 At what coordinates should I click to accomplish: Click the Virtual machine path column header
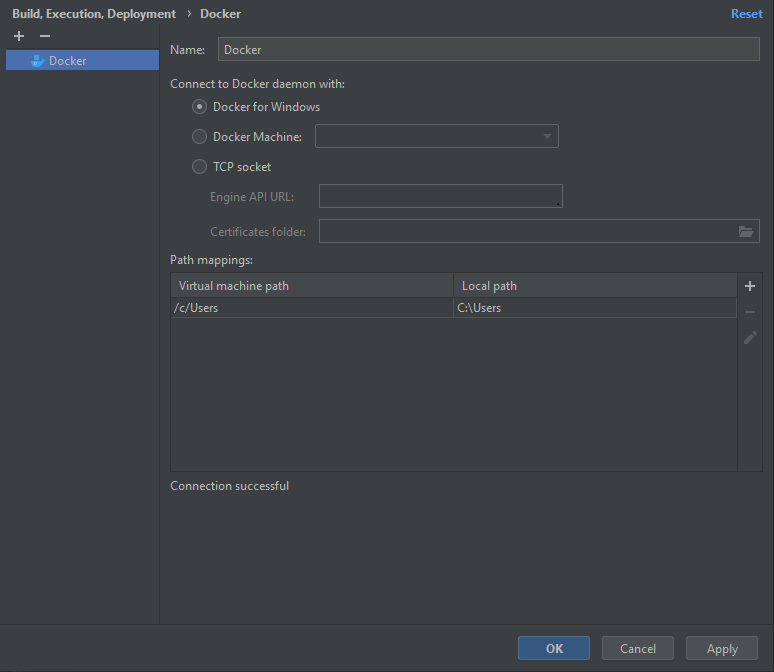pyautogui.click(x=312, y=285)
